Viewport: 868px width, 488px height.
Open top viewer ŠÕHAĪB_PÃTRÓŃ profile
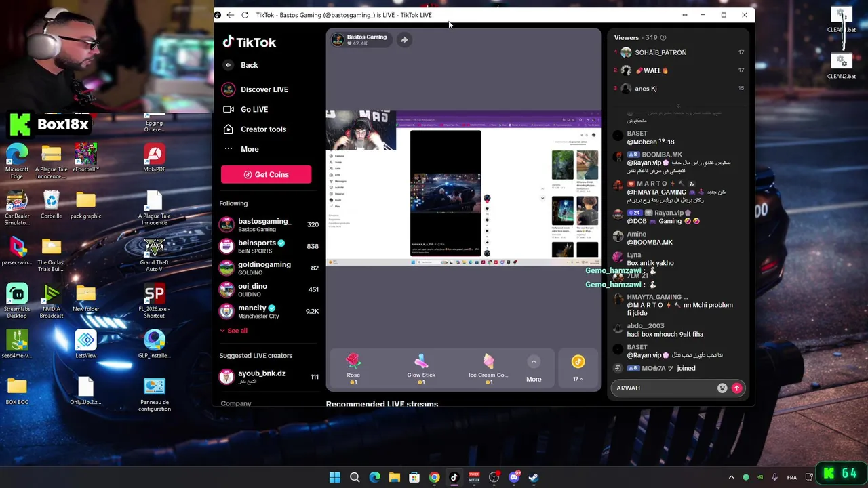point(679,52)
